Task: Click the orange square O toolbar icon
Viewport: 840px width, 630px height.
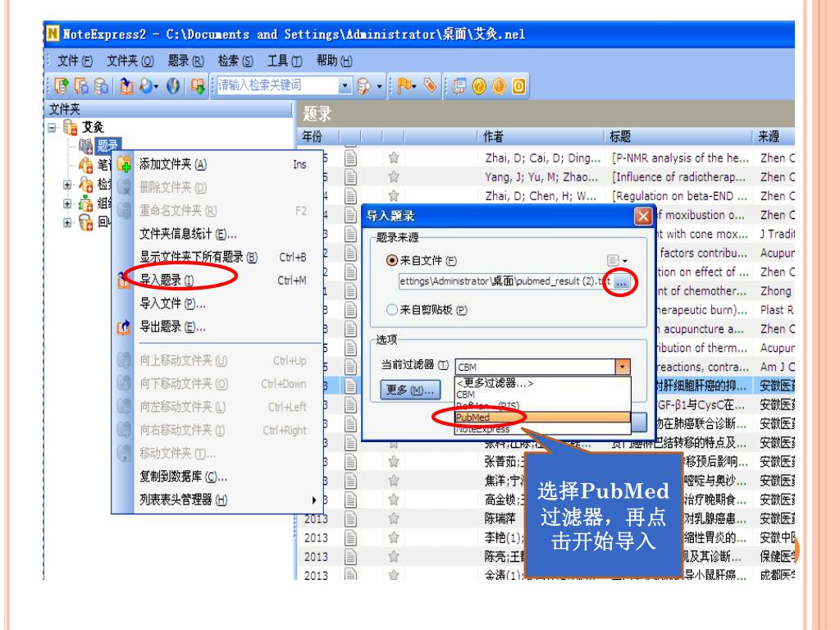Action: [518, 85]
